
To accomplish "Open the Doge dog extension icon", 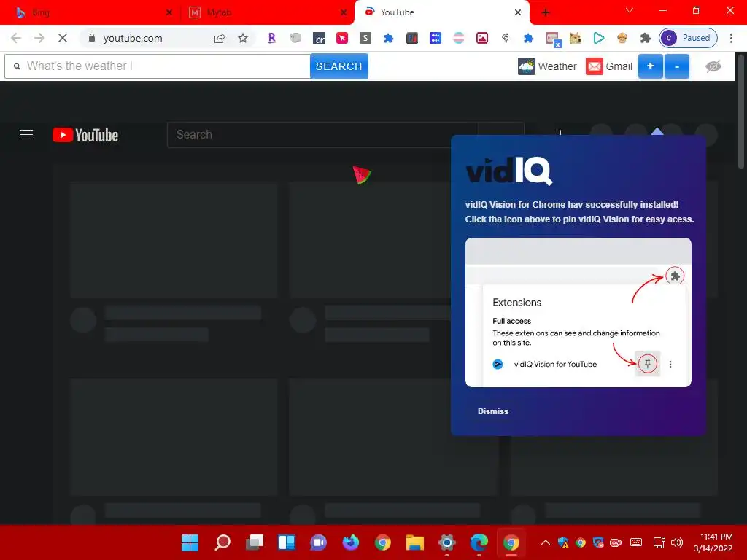I will pos(576,38).
